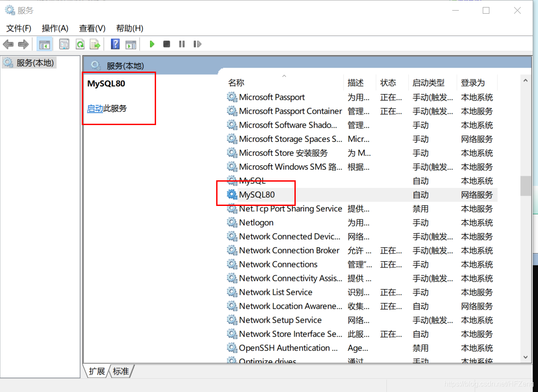Screen dimensions: 538x392
Task: Select Network Connection Broker service name
Action: tap(289, 250)
